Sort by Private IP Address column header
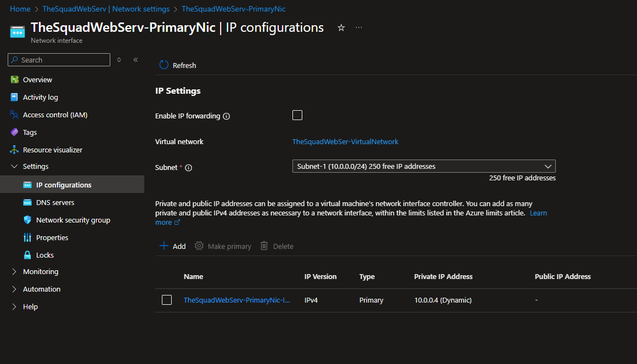 [x=443, y=277]
